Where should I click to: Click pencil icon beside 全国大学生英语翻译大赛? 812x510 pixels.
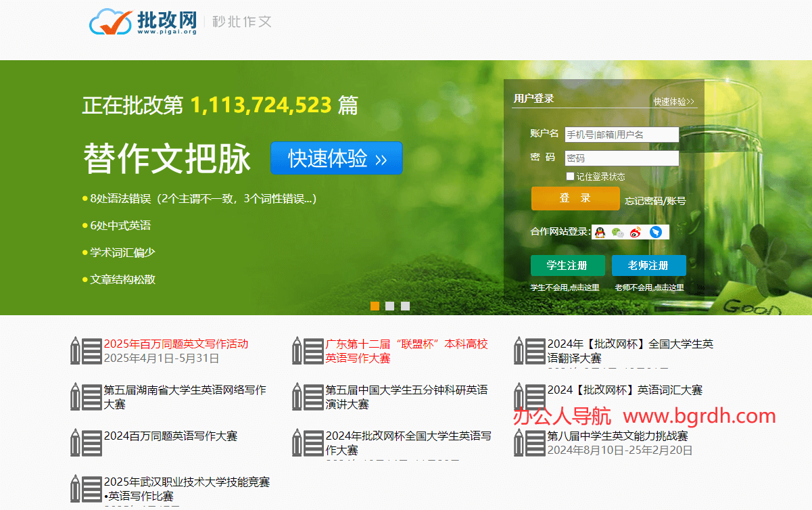point(529,350)
